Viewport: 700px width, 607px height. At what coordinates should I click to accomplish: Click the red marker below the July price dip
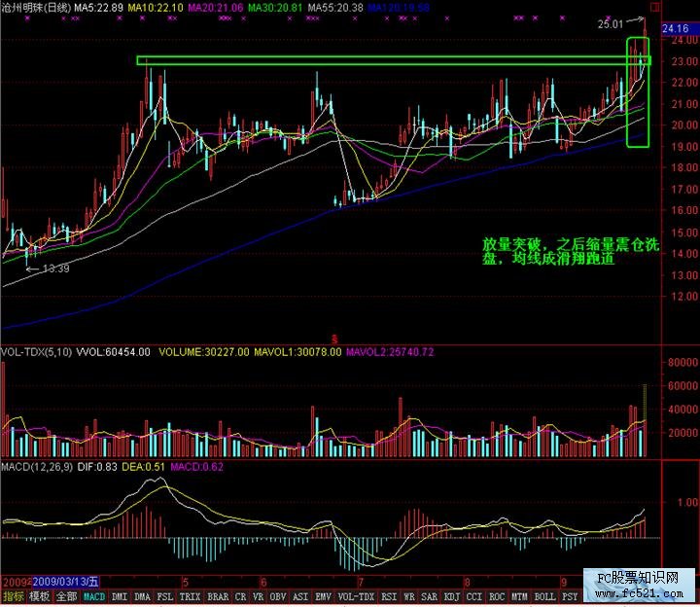pyautogui.click(x=335, y=338)
